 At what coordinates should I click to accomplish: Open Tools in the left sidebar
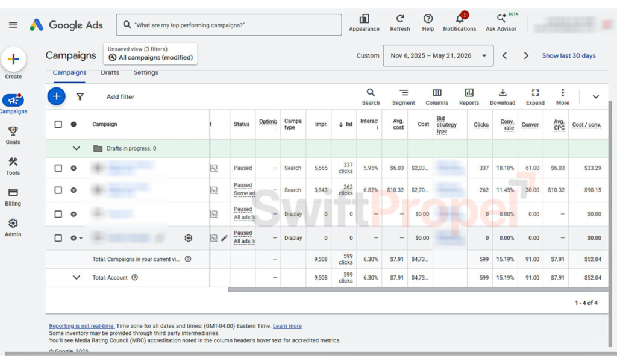point(13,166)
